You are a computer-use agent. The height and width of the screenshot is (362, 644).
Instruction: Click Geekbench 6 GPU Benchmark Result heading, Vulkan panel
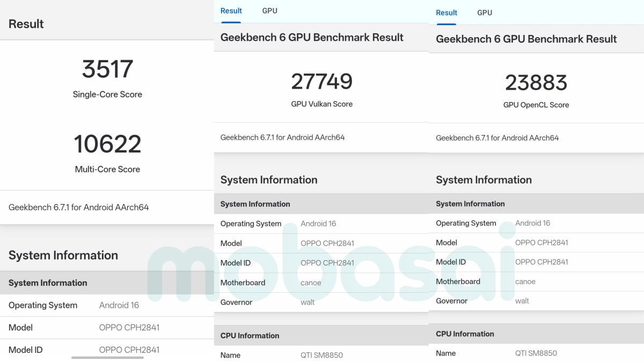(x=312, y=38)
